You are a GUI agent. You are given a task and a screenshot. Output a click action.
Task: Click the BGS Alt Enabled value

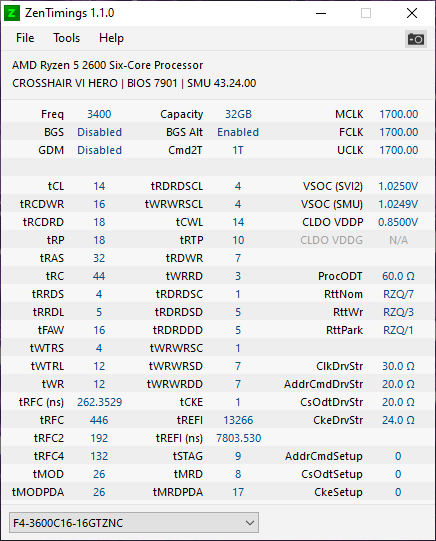[238, 132]
